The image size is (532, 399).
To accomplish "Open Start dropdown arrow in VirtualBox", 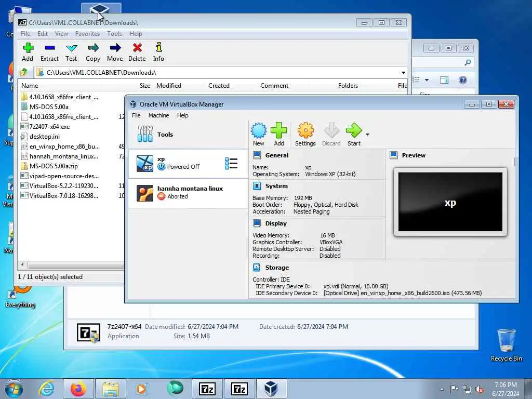I will point(367,135).
